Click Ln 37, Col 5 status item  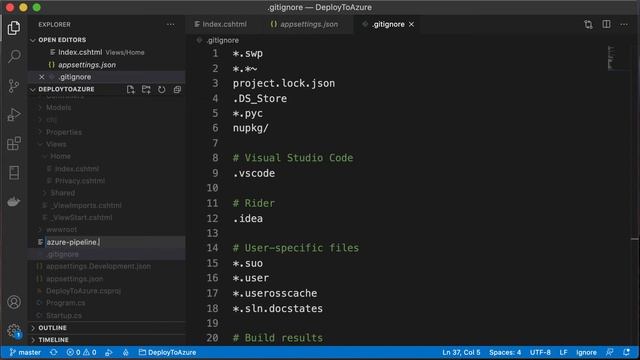(x=461, y=352)
